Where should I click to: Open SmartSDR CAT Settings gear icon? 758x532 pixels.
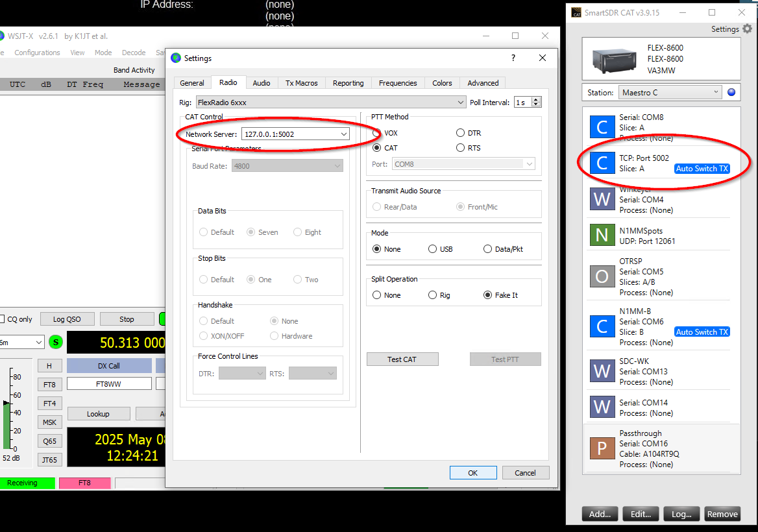(x=747, y=29)
